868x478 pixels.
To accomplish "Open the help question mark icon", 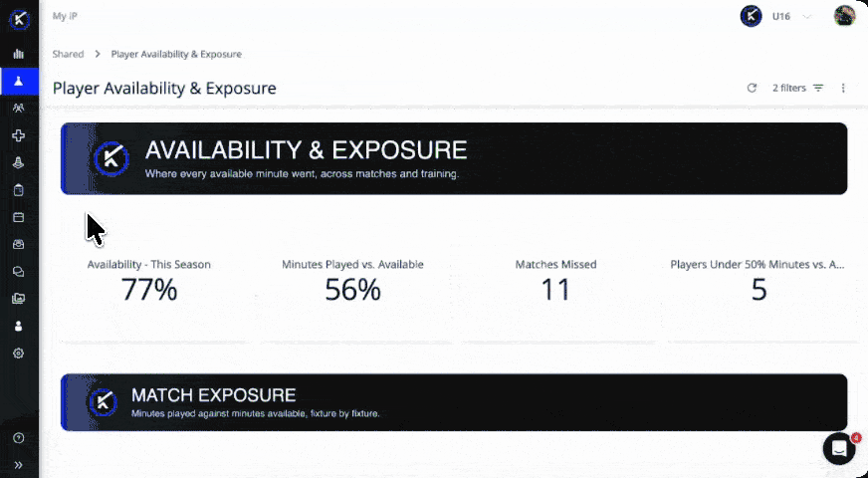I will pyautogui.click(x=19, y=438).
